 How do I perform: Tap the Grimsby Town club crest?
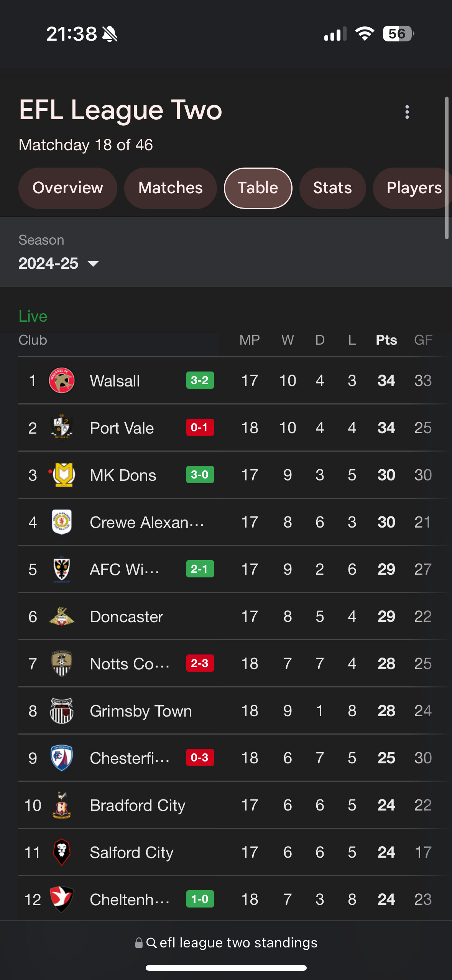click(62, 710)
